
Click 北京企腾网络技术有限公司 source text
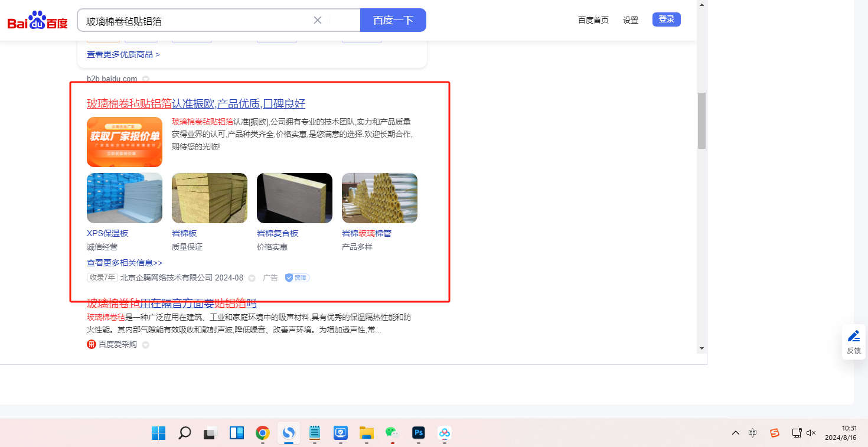[167, 278]
